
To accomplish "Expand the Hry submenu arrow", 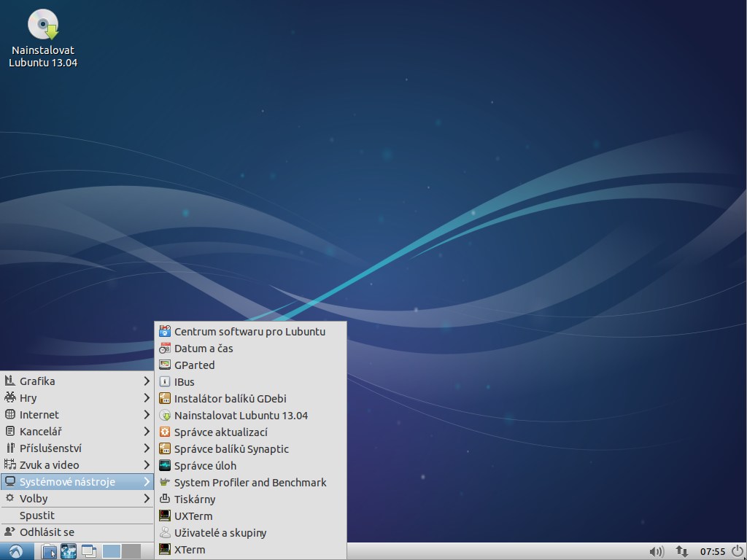I will tap(147, 397).
